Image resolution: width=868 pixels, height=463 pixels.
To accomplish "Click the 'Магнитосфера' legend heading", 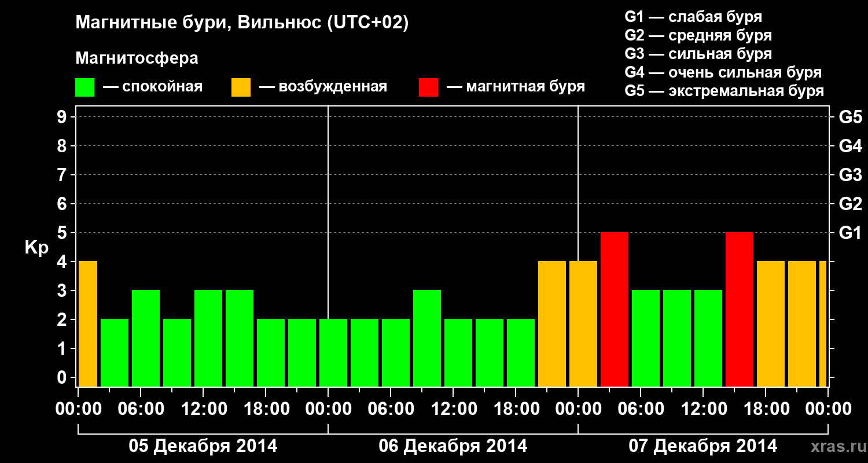I will tap(137, 58).
